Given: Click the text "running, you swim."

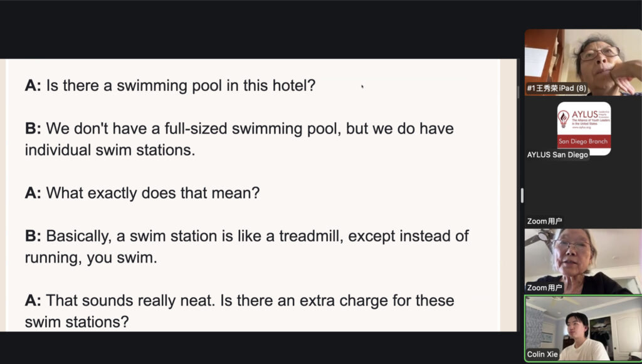Looking at the screenshot, I should click(91, 257).
